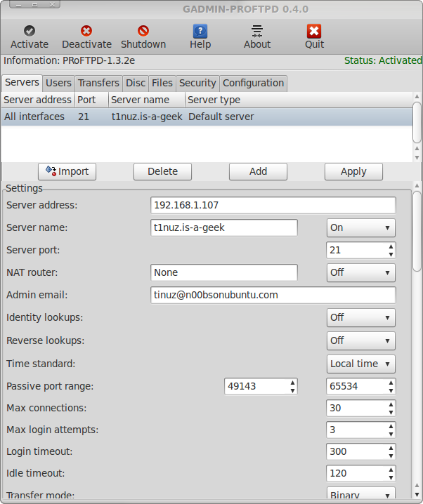Image resolution: width=423 pixels, height=504 pixels.
Task: Click the Status: Activated text
Action: click(x=383, y=60)
